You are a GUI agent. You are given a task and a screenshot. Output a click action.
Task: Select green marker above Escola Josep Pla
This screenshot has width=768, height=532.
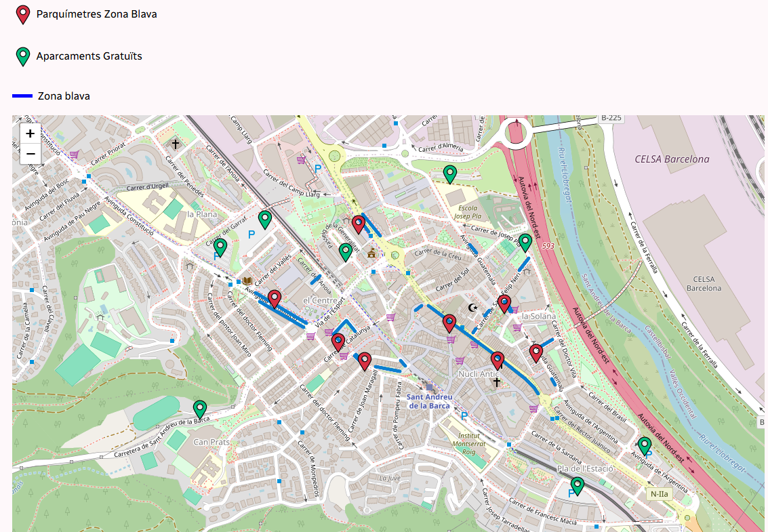click(449, 174)
